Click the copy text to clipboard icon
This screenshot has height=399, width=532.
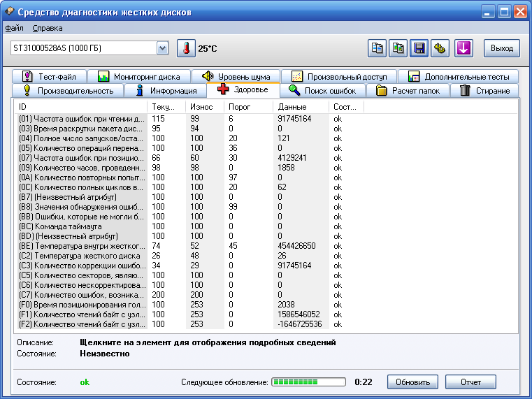pos(378,48)
